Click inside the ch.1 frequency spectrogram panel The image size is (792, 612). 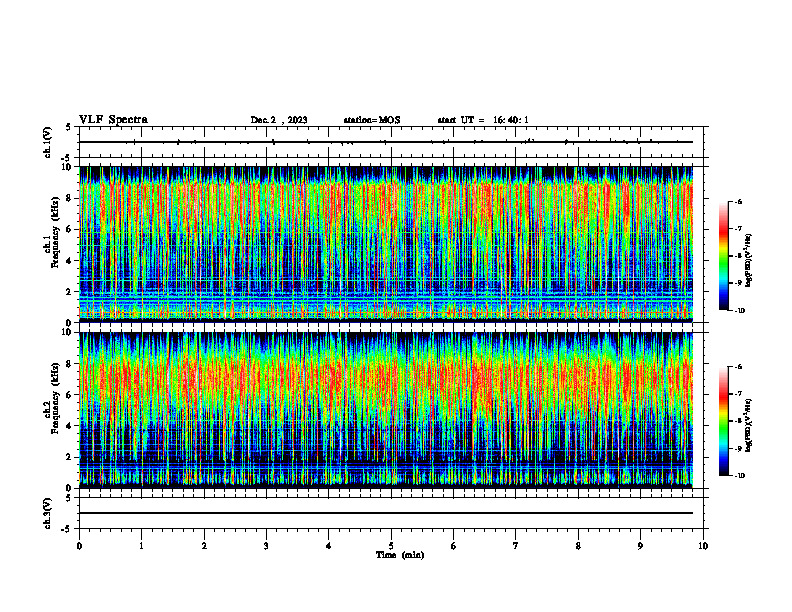click(x=386, y=244)
